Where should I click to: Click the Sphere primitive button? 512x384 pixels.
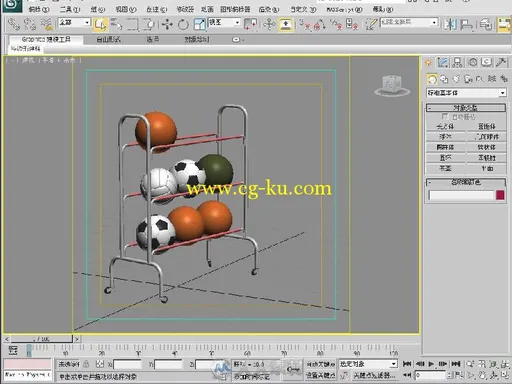click(445, 137)
